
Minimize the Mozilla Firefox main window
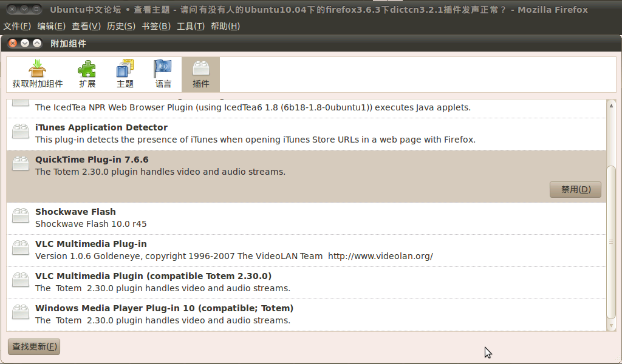coord(24,8)
